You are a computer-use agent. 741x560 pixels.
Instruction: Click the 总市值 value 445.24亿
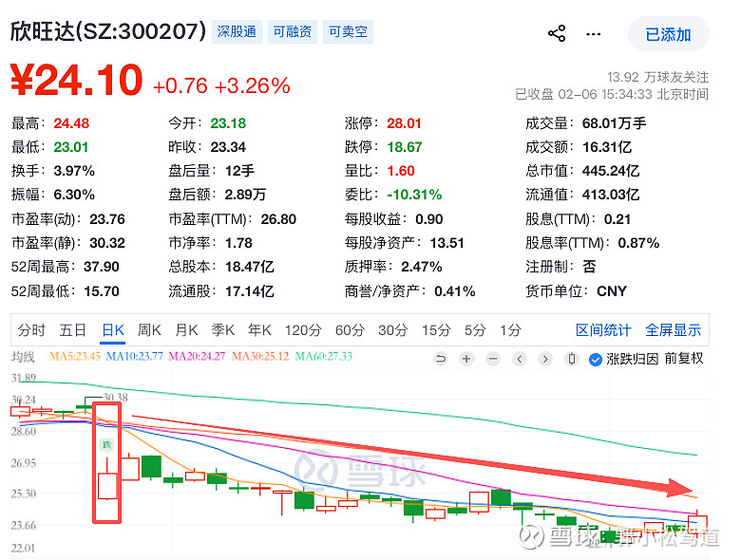point(611,171)
